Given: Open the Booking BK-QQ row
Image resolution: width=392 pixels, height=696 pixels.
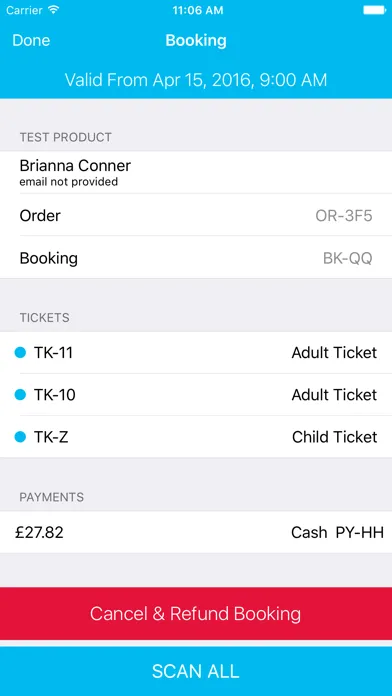Looking at the screenshot, I should [196, 258].
